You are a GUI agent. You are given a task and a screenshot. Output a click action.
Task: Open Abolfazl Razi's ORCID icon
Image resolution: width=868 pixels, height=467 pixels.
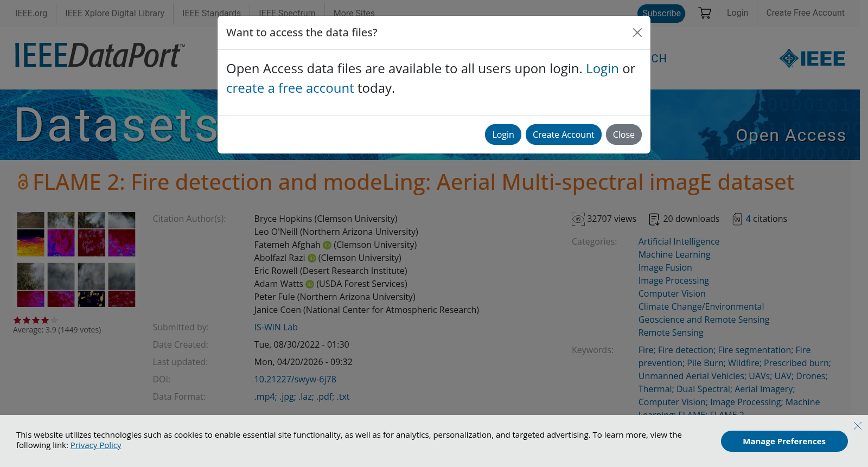click(x=312, y=258)
